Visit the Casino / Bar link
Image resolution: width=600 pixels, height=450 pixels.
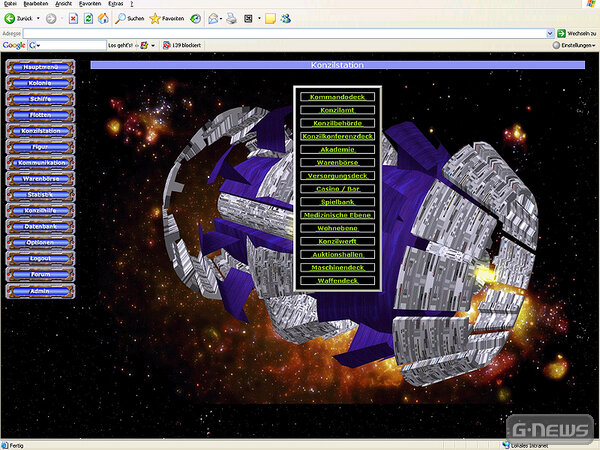tap(338, 189)
